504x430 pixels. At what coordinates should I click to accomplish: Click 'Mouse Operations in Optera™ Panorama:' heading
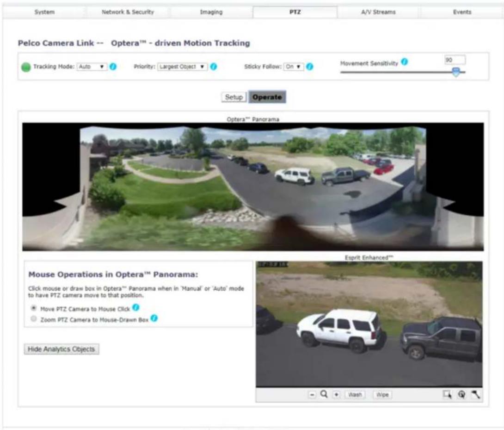tap(113, 274)
